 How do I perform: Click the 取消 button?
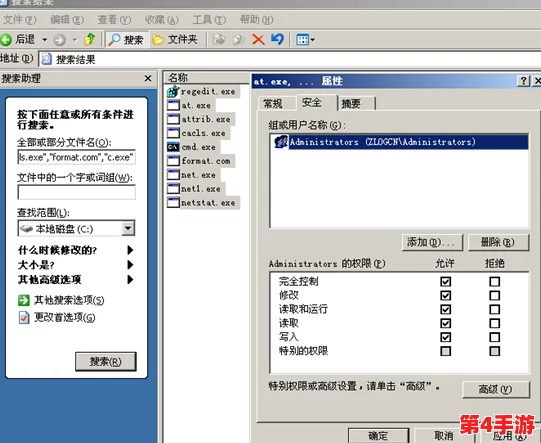pyautogui.click(x=444, y=435)
